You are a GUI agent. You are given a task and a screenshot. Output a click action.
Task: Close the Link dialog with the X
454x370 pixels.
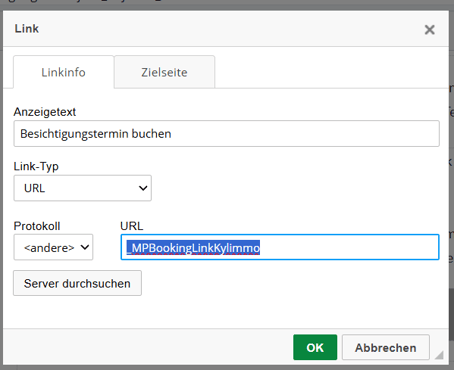[429, 30]
